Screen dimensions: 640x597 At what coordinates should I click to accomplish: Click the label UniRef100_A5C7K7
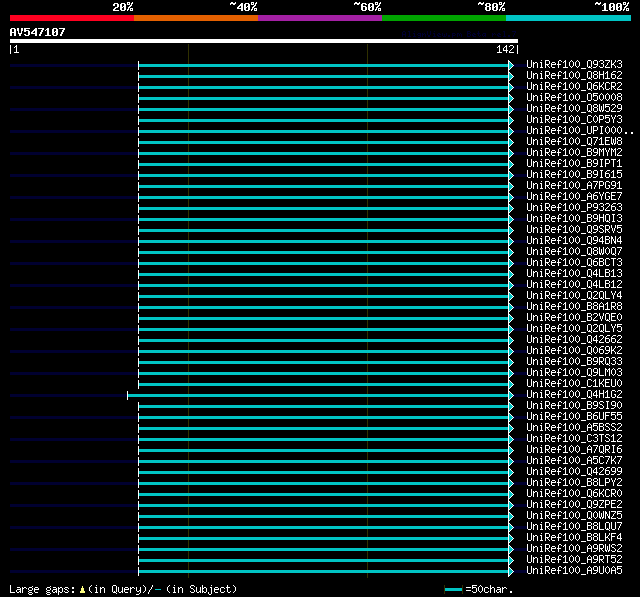pos(574,461)
